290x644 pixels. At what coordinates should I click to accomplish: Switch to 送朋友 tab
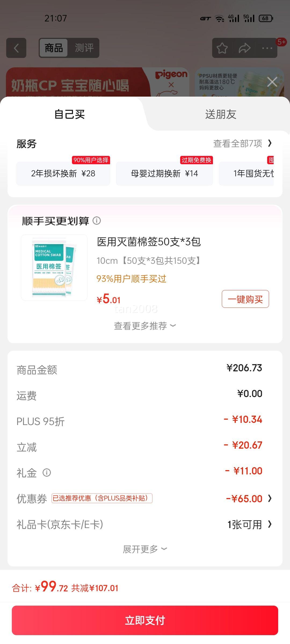pyautogui.click(x=221, y=114)
